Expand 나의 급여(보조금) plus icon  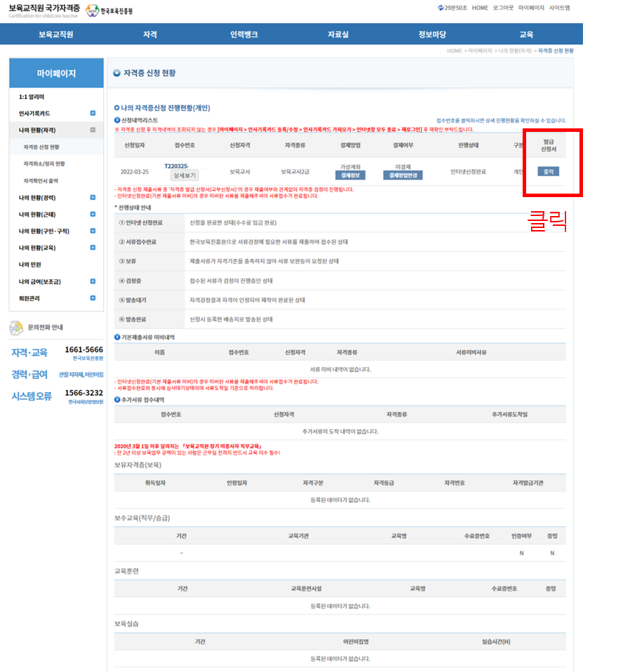93,281
